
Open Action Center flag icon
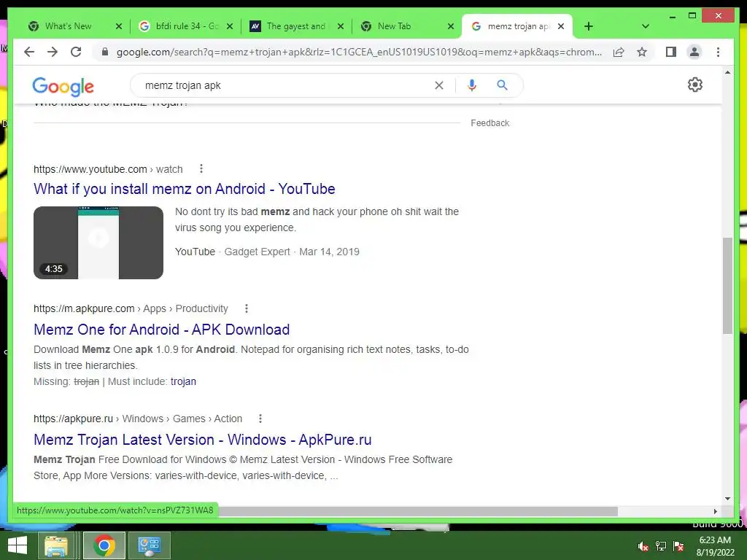click(678, 546)
